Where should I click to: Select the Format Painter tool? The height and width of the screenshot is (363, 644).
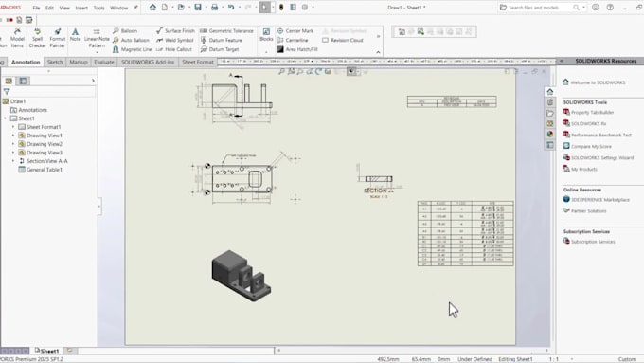tap(58, 38)
